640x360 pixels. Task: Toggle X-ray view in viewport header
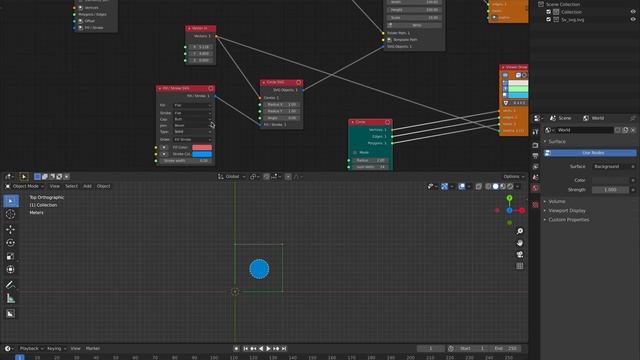478,187
